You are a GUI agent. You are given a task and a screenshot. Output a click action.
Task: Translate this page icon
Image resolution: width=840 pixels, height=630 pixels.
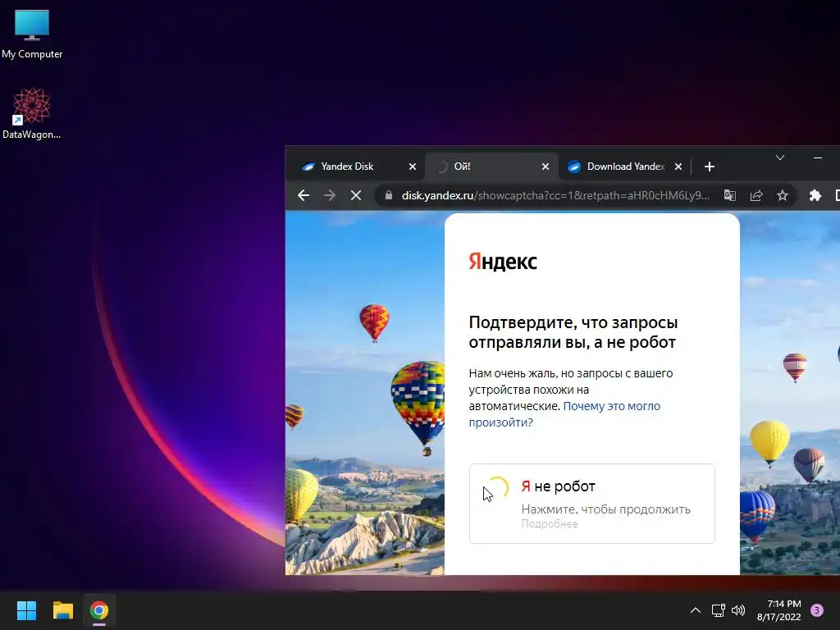point(729,195)
